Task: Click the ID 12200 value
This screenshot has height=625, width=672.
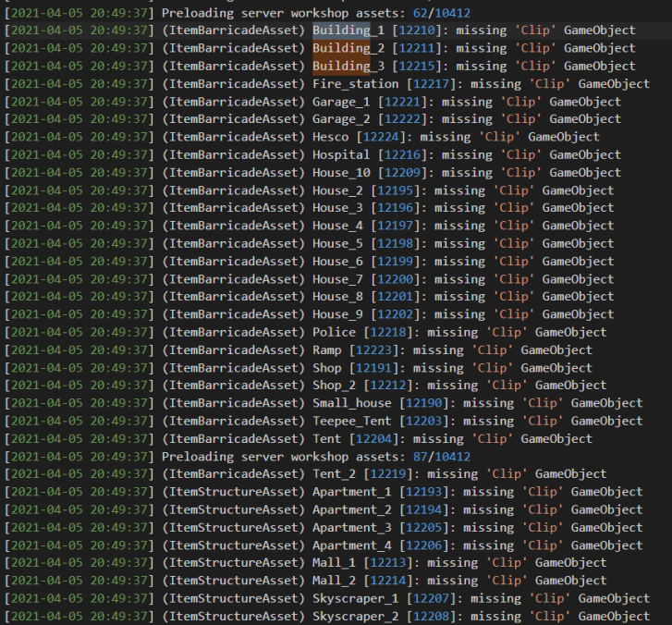Action: tap(395, 279)
